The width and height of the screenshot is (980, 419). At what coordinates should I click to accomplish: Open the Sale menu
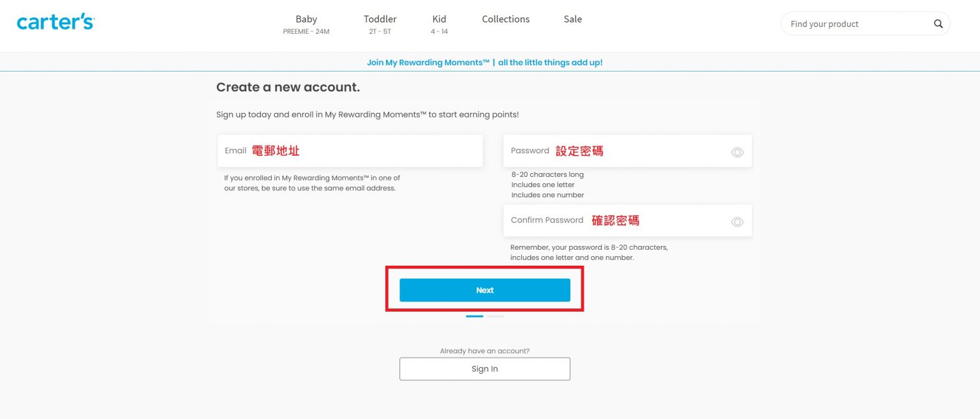[x=572, y=19]
